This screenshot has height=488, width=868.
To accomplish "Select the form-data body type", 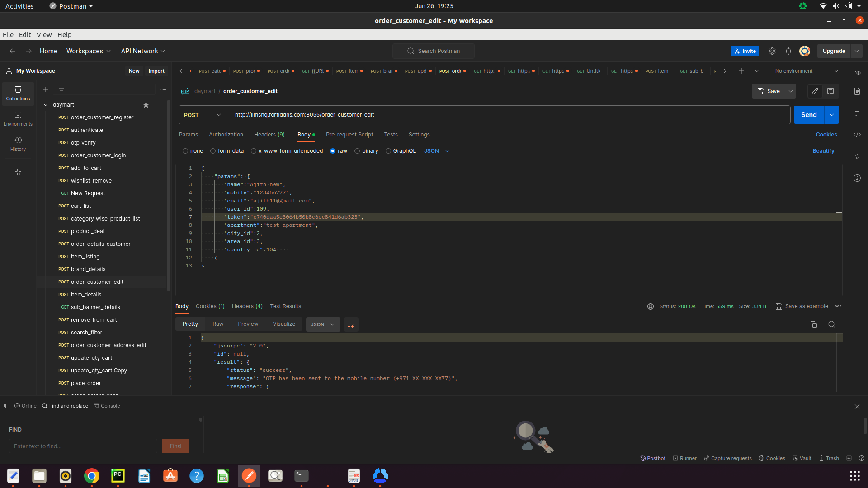I will point(213,151).
